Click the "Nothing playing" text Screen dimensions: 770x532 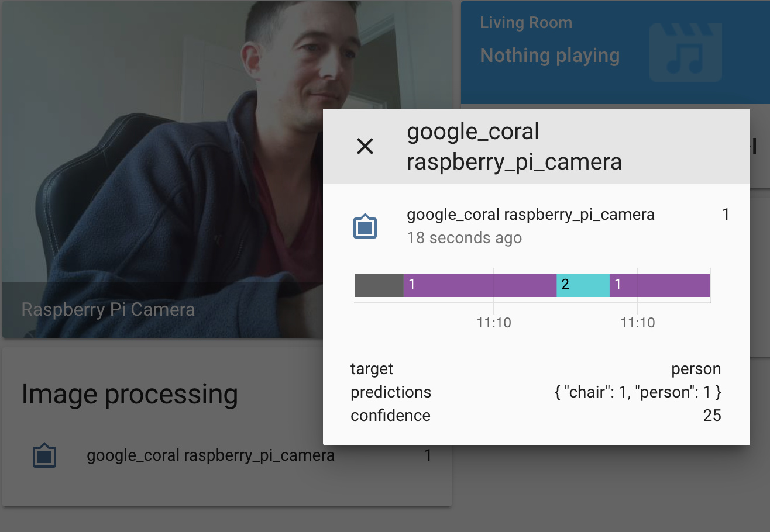click(x=549, y=56)
